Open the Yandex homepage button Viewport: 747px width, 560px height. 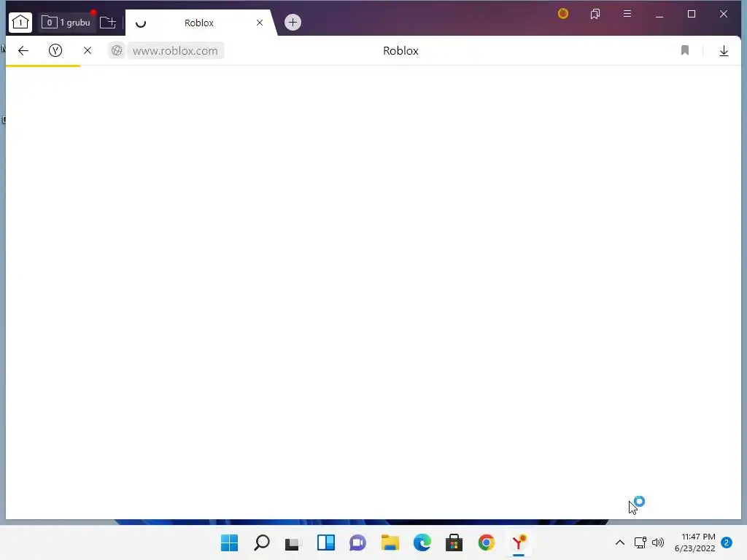point(55,50)
